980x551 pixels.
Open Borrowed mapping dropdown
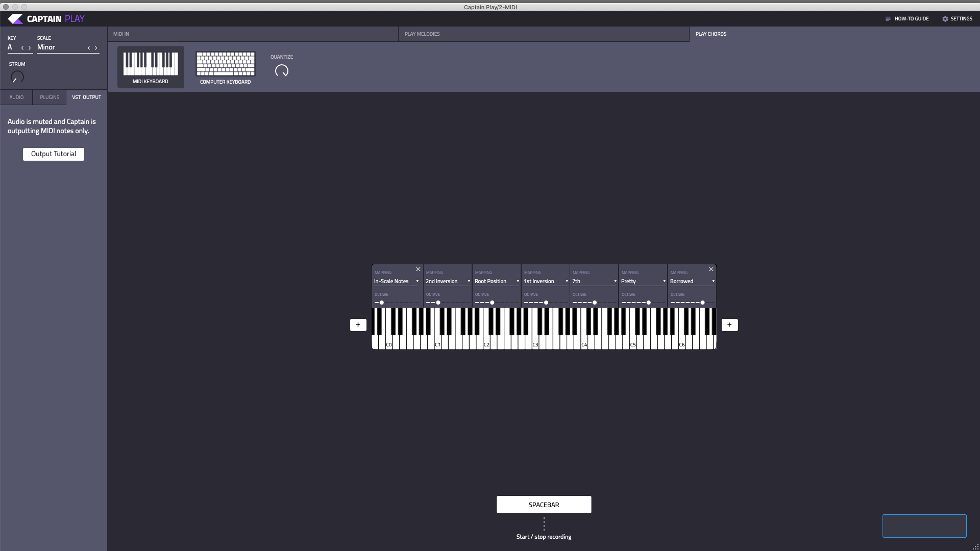(692, 282)
